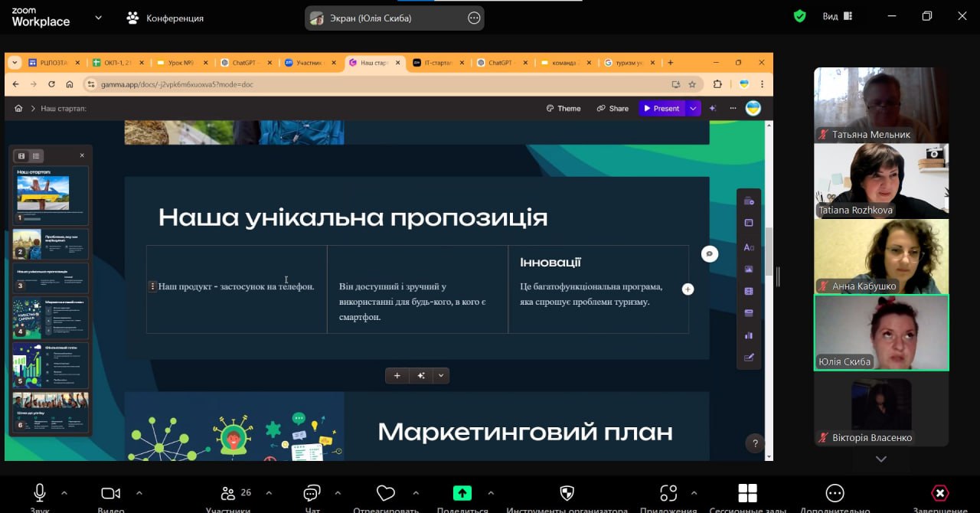Open embed apps tool in right sidebar
Viewport: 980px width, 513px height.
749,312
